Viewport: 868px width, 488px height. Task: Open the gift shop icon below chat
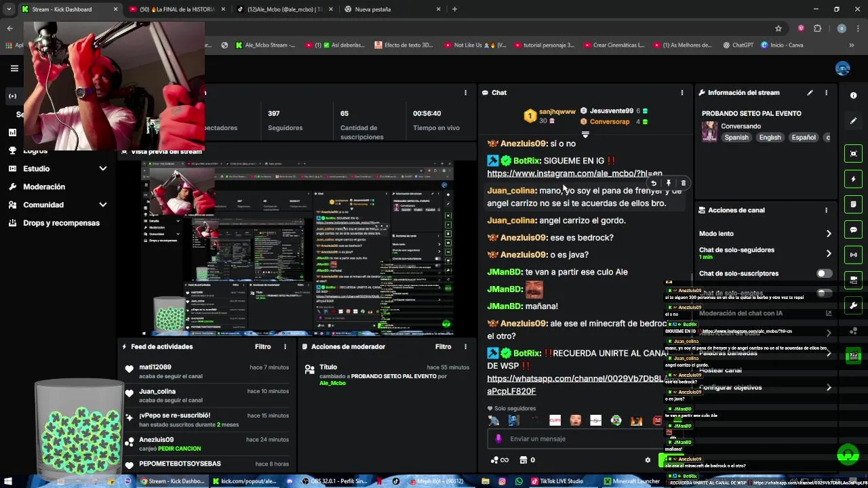523,460
